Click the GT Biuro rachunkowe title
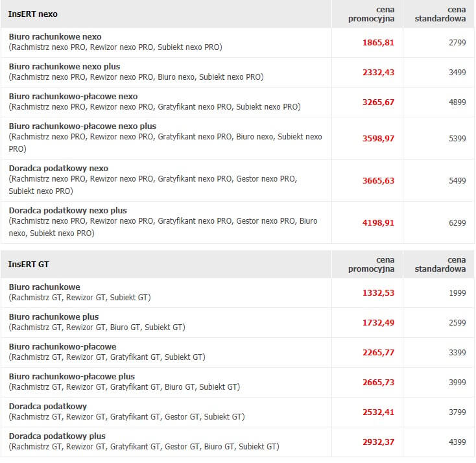Screen dimensions: 476x463 (44, 287)
